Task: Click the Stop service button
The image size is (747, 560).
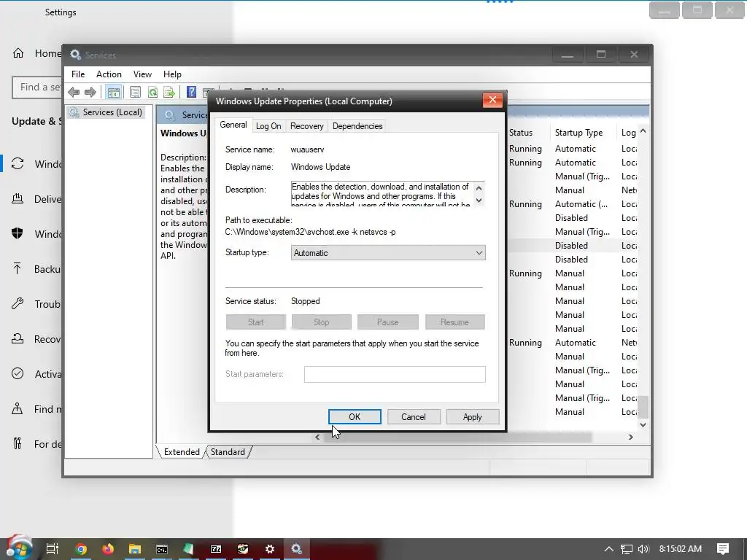Action: point(322,322)
